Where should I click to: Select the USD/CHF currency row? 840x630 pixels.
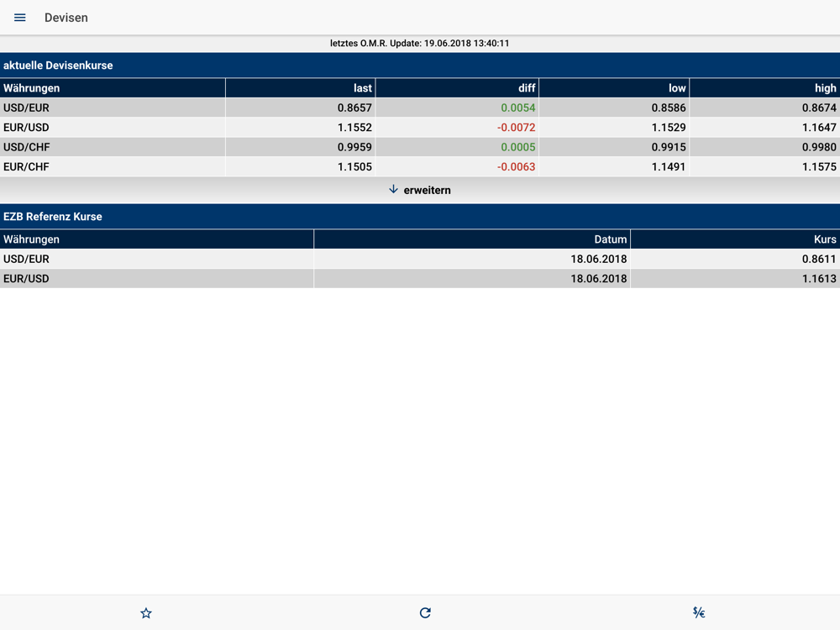[x=420, y=147]
